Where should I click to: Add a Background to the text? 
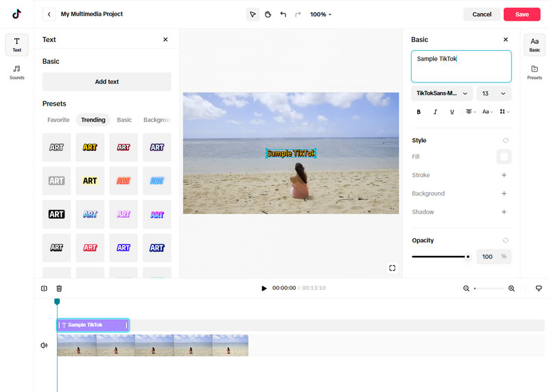[504, 194]
